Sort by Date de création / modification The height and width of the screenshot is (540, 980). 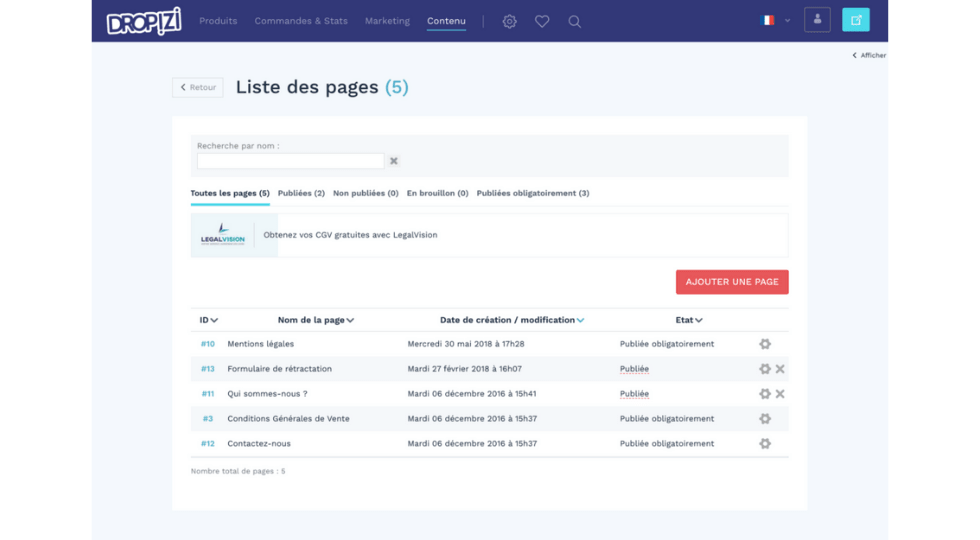point(512,320)
